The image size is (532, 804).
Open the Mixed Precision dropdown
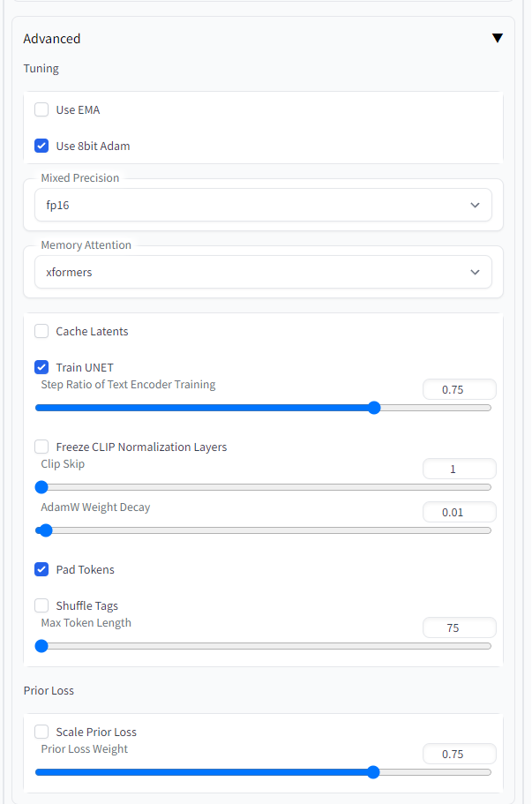[263, 204]
